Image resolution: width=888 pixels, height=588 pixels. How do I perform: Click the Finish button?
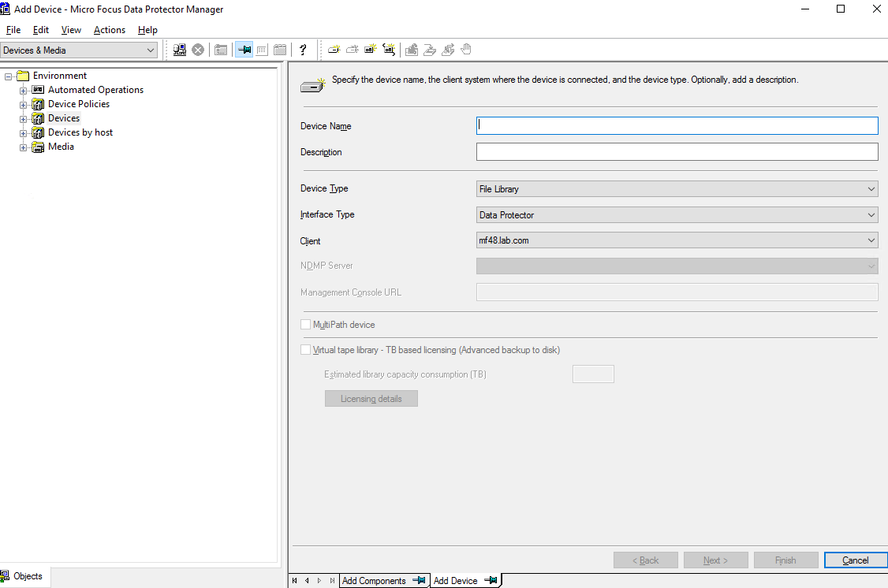(x=786, y=560)
